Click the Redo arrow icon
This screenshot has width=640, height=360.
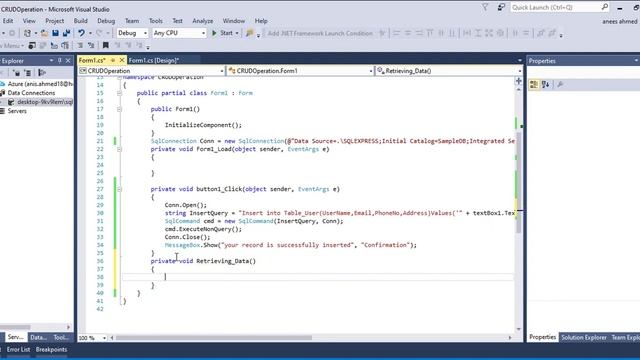[99, 33]
